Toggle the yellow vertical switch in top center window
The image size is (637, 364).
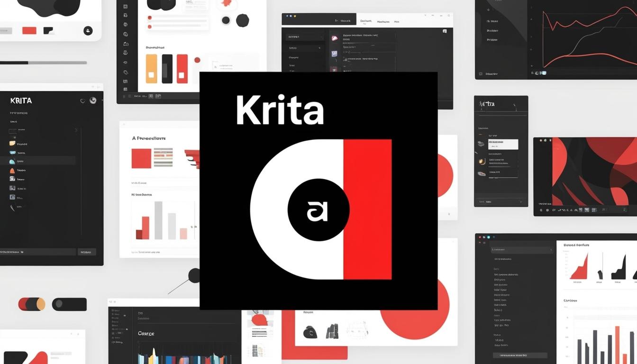pos(151,69)
